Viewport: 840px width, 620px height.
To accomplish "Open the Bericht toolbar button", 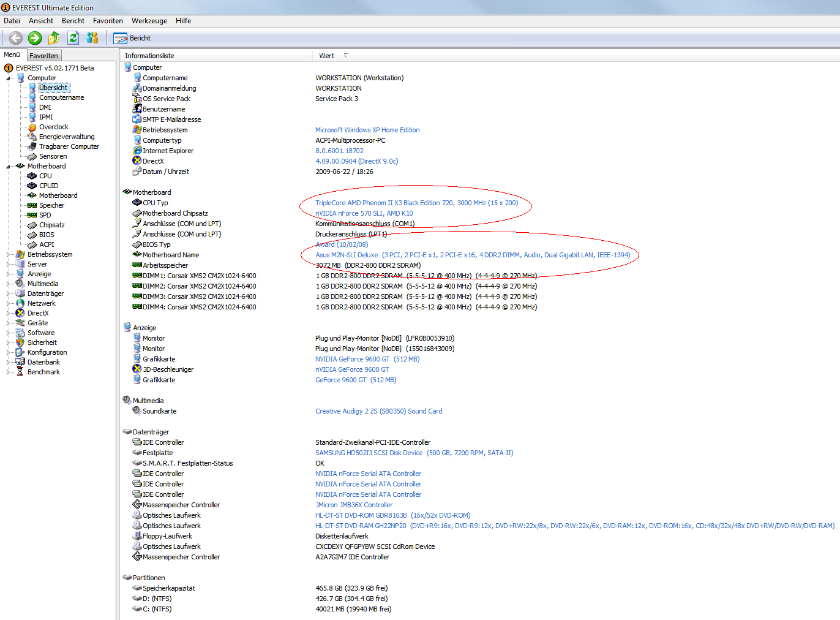I will coord(132,38).
